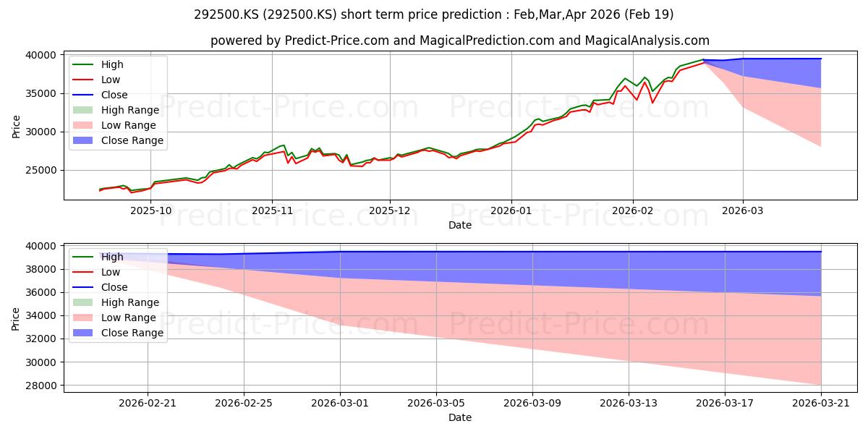Click the 2026-03 tick label on top axis
Image resolution: width=868 pixels, height=434 pixels.
click(743, 210)
